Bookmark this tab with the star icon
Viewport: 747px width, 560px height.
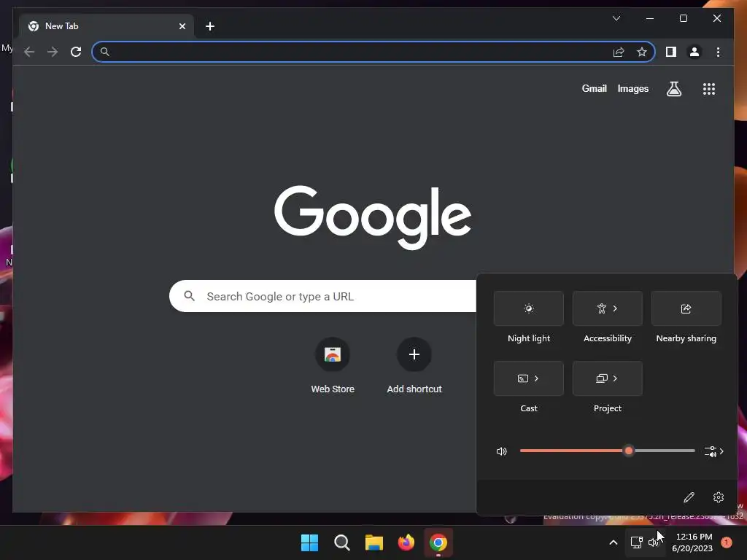pos(642,52)
